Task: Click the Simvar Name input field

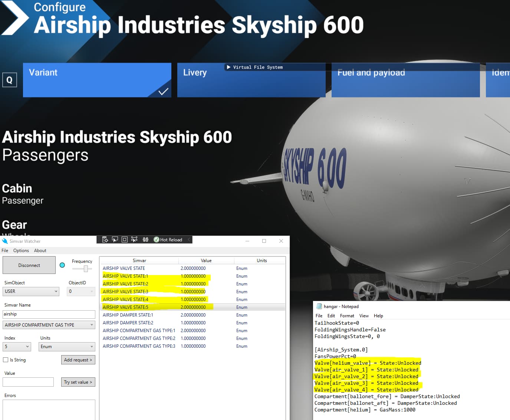Action: [x=49, y=314]
